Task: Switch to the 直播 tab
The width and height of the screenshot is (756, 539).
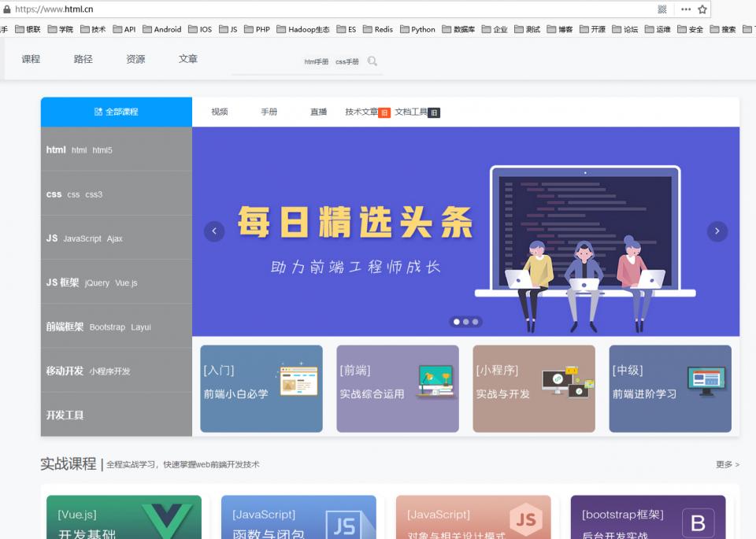Action: click(x=318, y=112)
